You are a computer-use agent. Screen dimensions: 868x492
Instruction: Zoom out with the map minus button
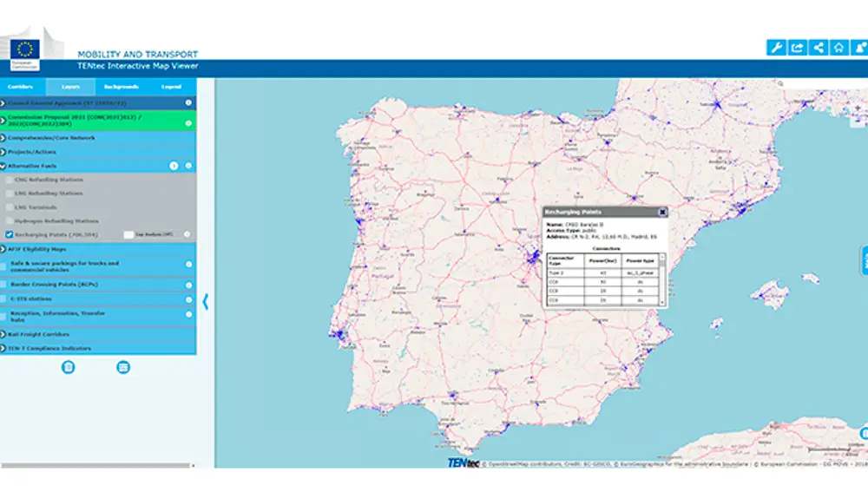(858, 121)
